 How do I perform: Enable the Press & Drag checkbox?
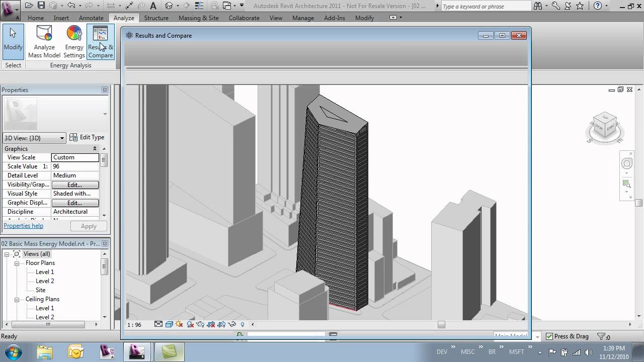click(549, 336)
